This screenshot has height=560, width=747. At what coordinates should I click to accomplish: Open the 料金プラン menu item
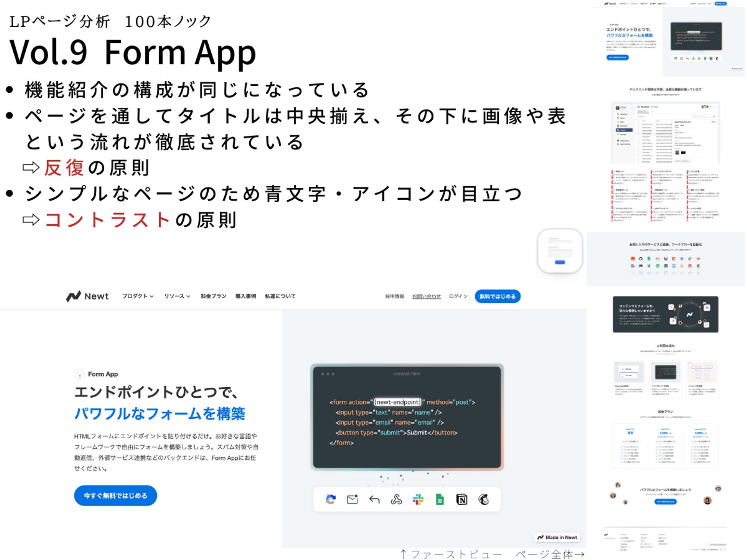[x=213, y=296]
